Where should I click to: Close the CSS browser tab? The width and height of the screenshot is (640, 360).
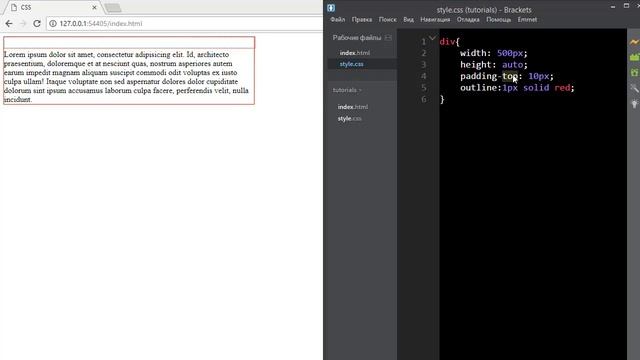(x=94, y=7)
